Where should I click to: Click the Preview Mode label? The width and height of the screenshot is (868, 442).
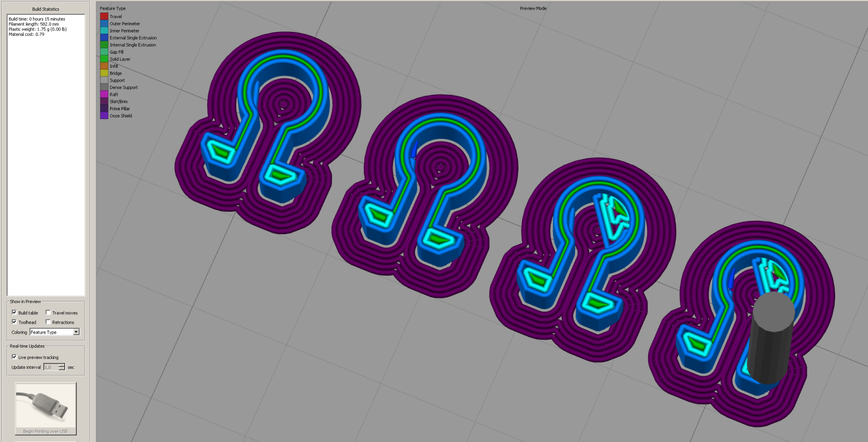(x=533, y=8)
